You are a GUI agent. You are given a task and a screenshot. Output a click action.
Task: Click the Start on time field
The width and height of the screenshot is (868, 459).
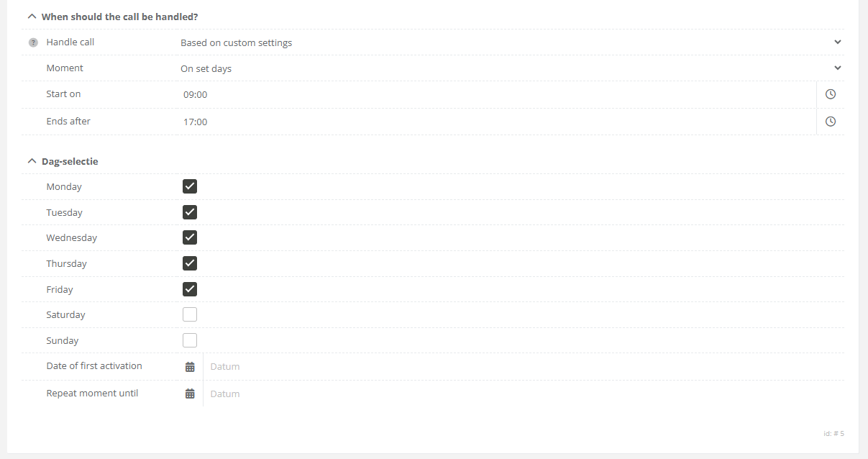[x=496, y=94]
